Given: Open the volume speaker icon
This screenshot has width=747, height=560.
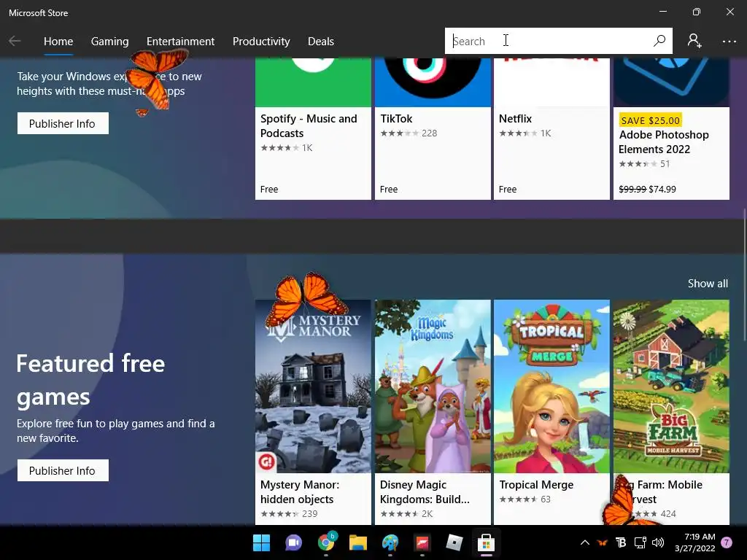Looking at the screenshot, I should click(x=658, y=542).
